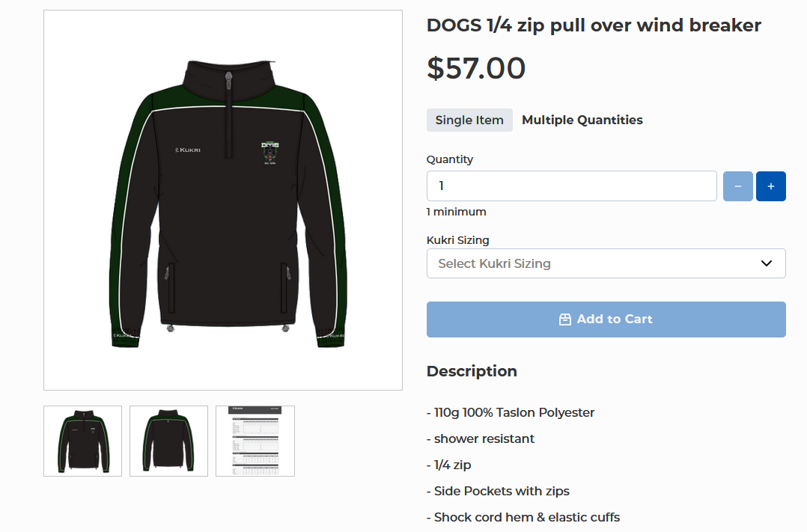The height and width of the screenshot is (532, 807).
Task: Show the back view jacket thumbnail
Action: click(168, 441)
